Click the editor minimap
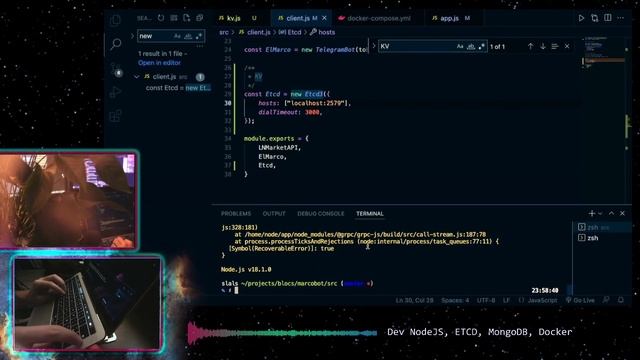This screenshot has height=360, width=640. [x=603, y=53]
